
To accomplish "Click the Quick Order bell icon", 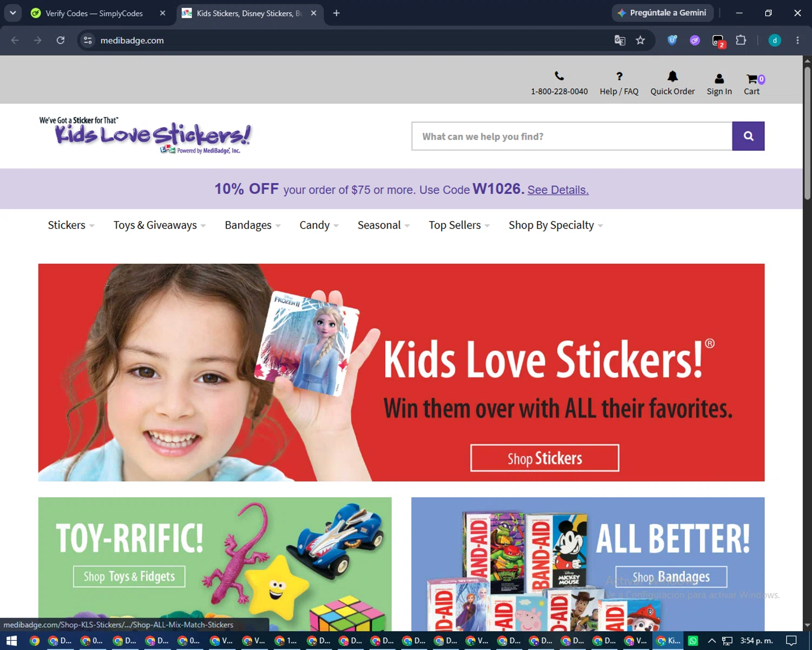I will click(x=672, y=76).
